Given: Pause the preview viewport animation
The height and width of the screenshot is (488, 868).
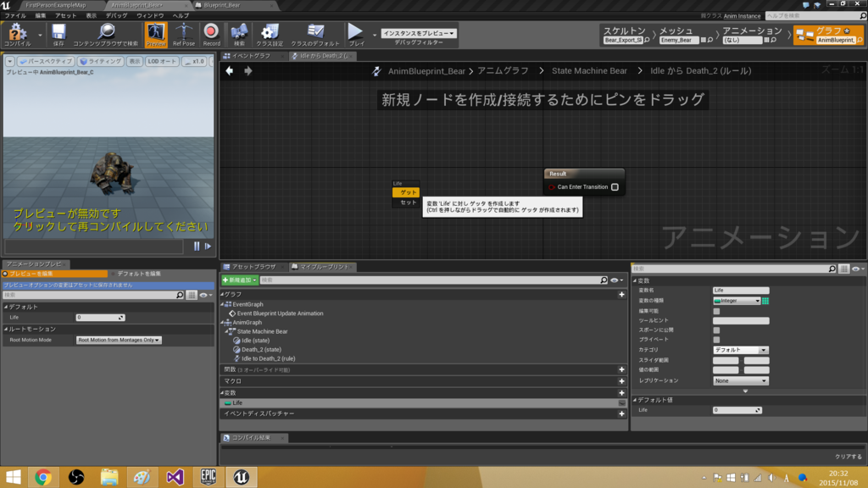Looking at the screenshot, I should click(197, 247).
